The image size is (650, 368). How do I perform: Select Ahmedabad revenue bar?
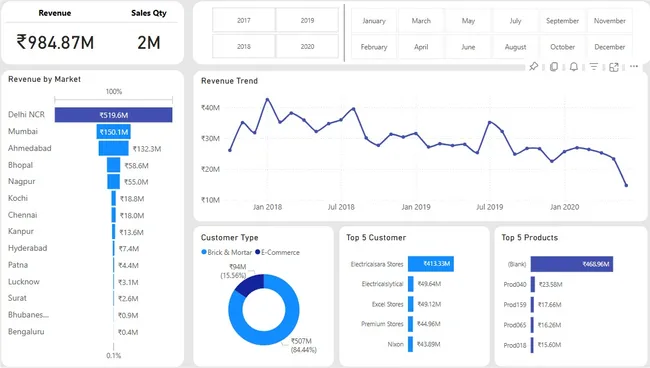(x=114, y=148)
